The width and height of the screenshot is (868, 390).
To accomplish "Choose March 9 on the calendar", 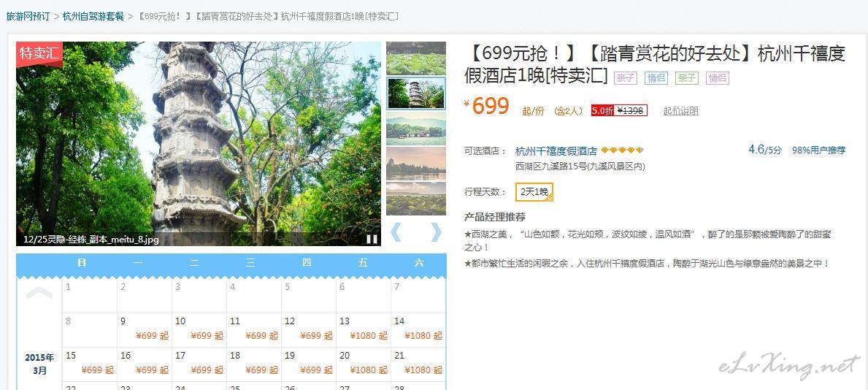I will click(x=145, y=329).
